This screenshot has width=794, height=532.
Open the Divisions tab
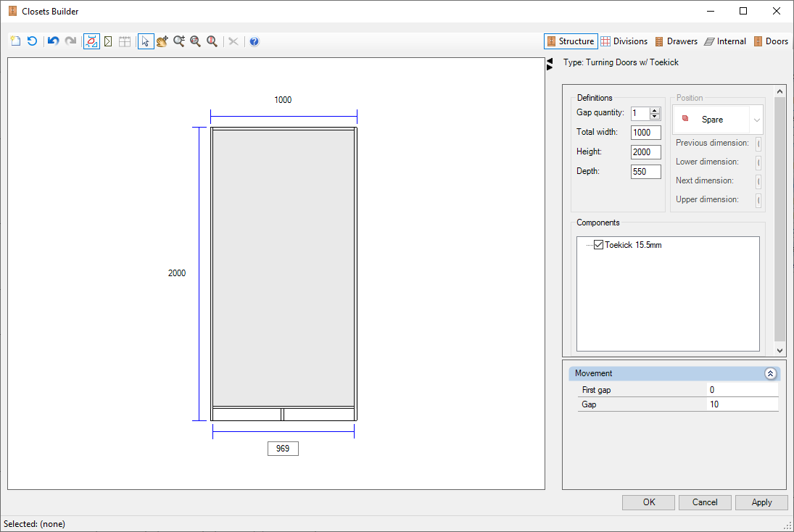pos(624,41)
